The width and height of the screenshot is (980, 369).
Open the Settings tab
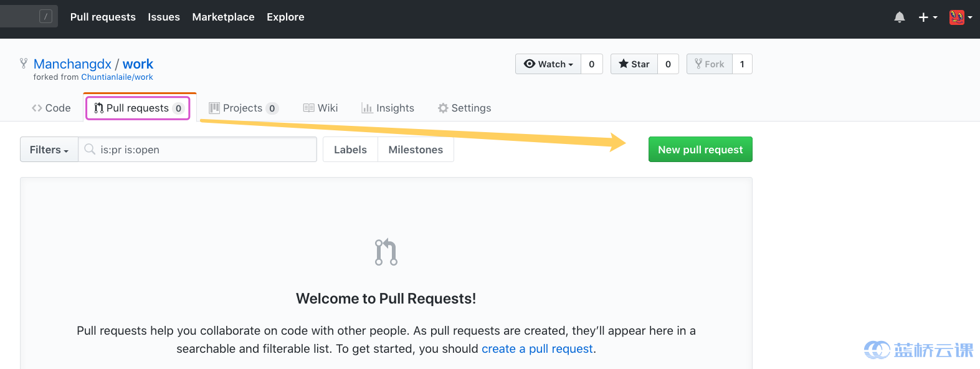click(x=464, y=108)
